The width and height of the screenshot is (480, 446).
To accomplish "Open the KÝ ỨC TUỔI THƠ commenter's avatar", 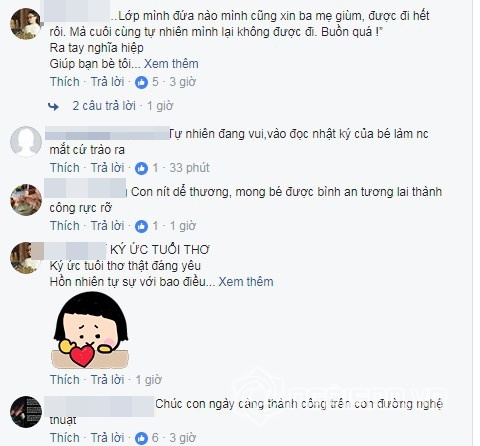I will (x=26, y=258).
